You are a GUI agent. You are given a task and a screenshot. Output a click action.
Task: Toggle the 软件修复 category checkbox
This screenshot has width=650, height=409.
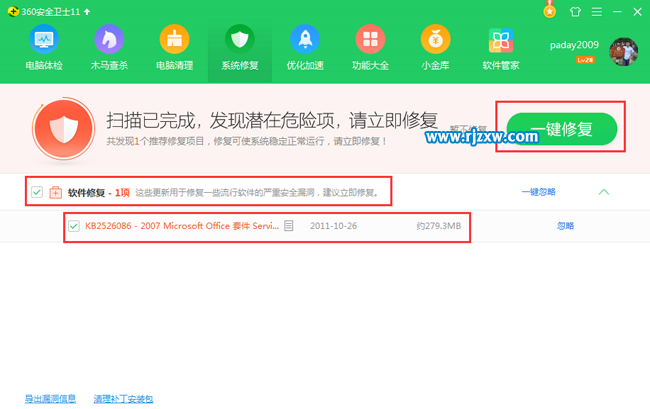tap(37, 192)
